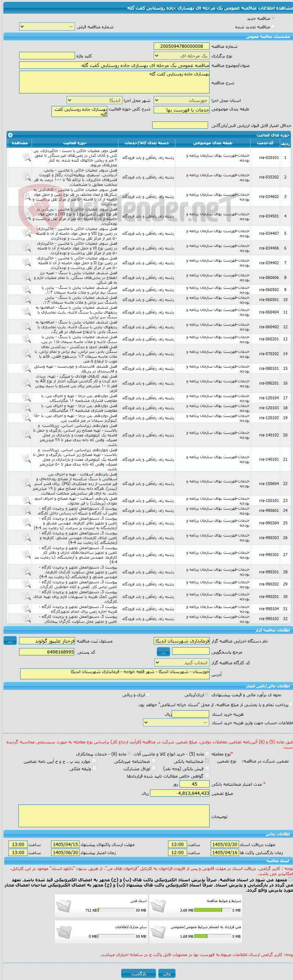Open view icon for row rra-020101
The width and height of the screenshot is (293, 980).
pos(26,157)
